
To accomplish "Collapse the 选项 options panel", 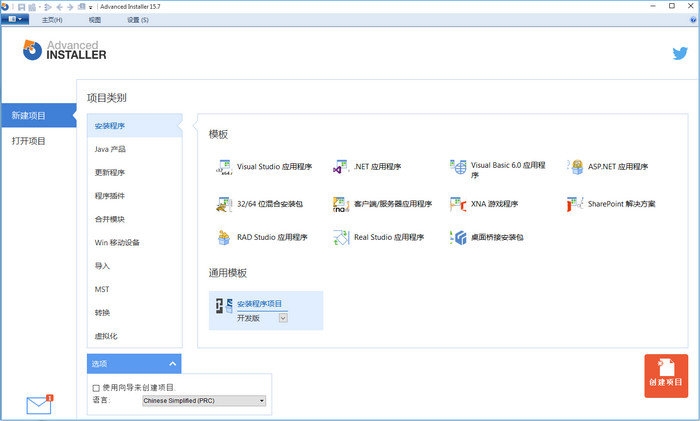I will (172, 364).
